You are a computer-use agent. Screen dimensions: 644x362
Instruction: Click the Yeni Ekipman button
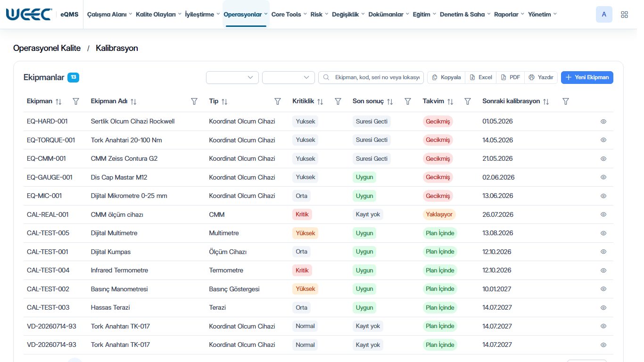pos(587,77)
